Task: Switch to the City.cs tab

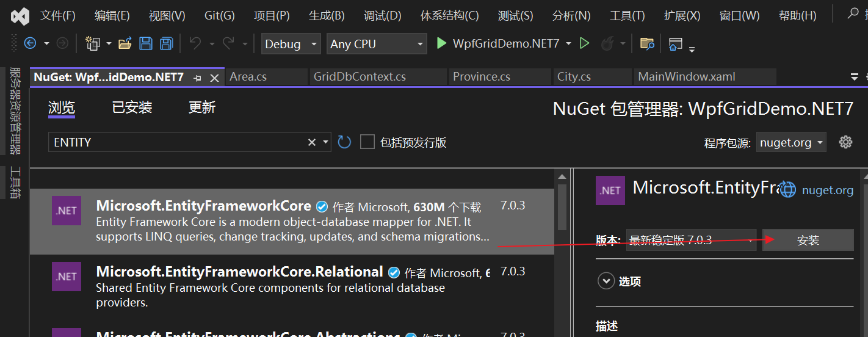Action: pyautogui.click(x=592, y=77)
